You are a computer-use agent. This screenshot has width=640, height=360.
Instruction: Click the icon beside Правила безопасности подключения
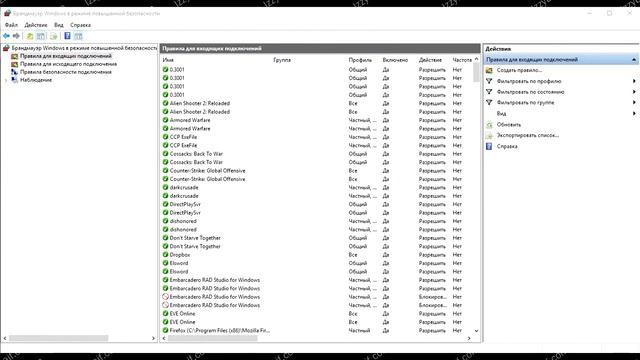point(15,72)
